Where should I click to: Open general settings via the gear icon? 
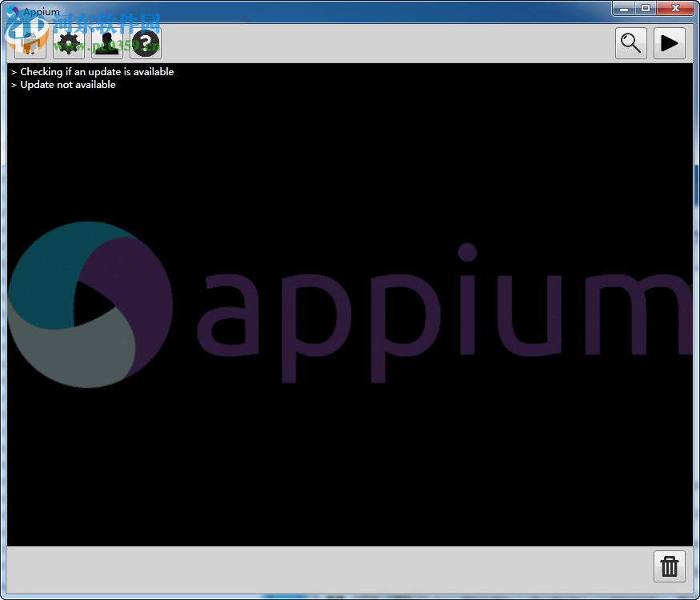[x=67, y=43]
